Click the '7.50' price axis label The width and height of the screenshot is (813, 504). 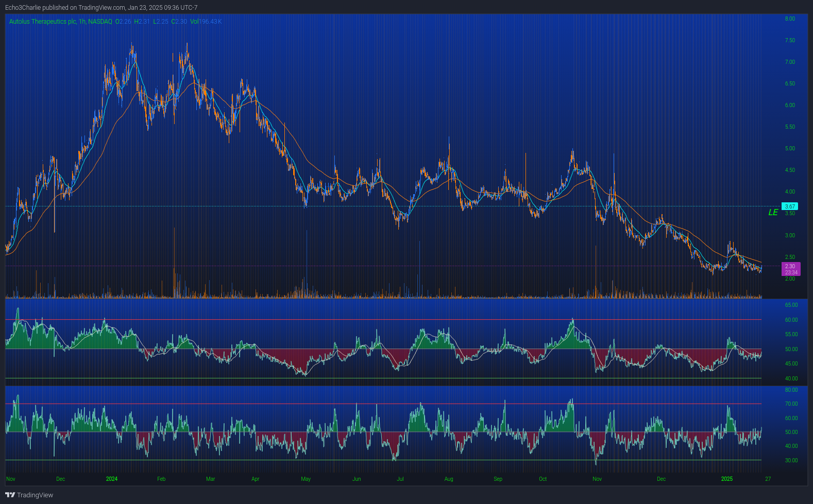coord(790,40)
